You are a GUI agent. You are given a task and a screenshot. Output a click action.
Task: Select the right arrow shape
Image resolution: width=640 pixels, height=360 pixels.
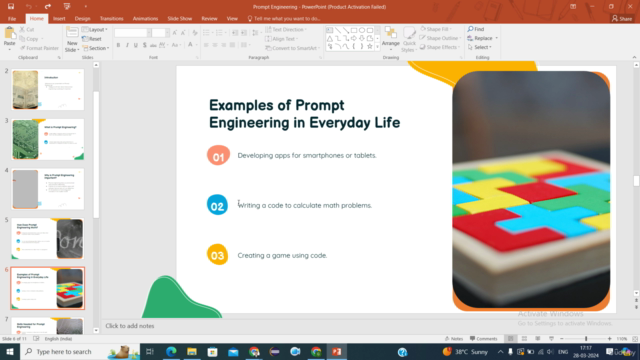point(354,38)
